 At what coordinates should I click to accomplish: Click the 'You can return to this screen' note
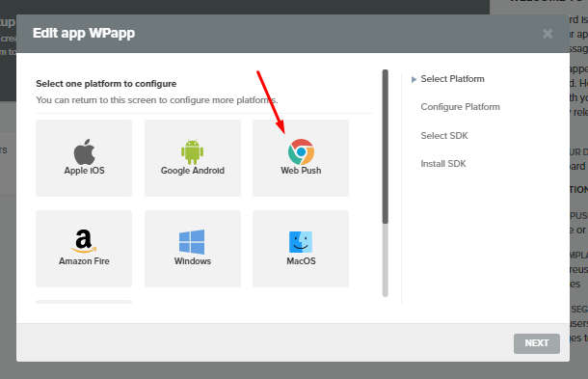[157, 100]
